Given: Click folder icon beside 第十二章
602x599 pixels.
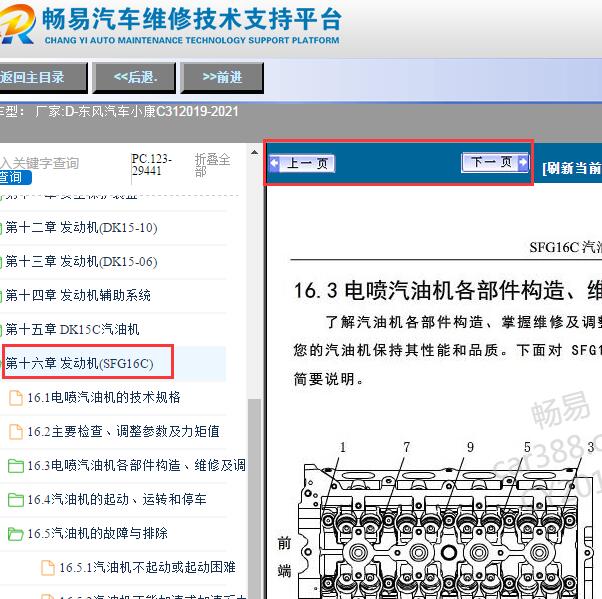Looking at the screenshot, I should (1, 228).
